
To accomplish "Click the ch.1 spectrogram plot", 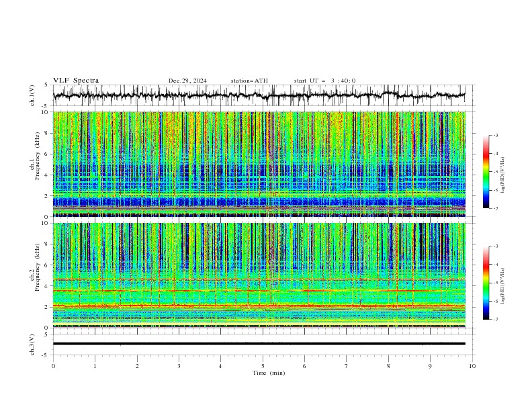I will 259,164.
